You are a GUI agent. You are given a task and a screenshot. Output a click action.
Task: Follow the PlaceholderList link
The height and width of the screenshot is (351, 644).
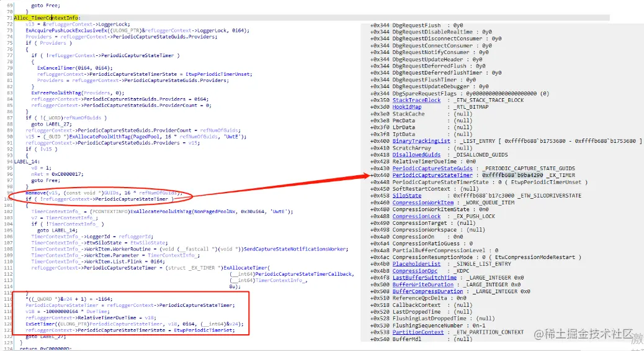click(416, 264)
